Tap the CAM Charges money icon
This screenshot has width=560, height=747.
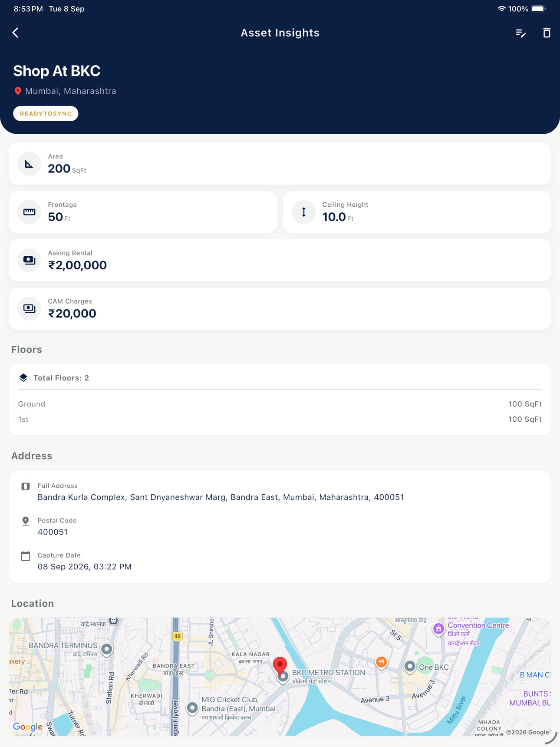pos(29,308)
